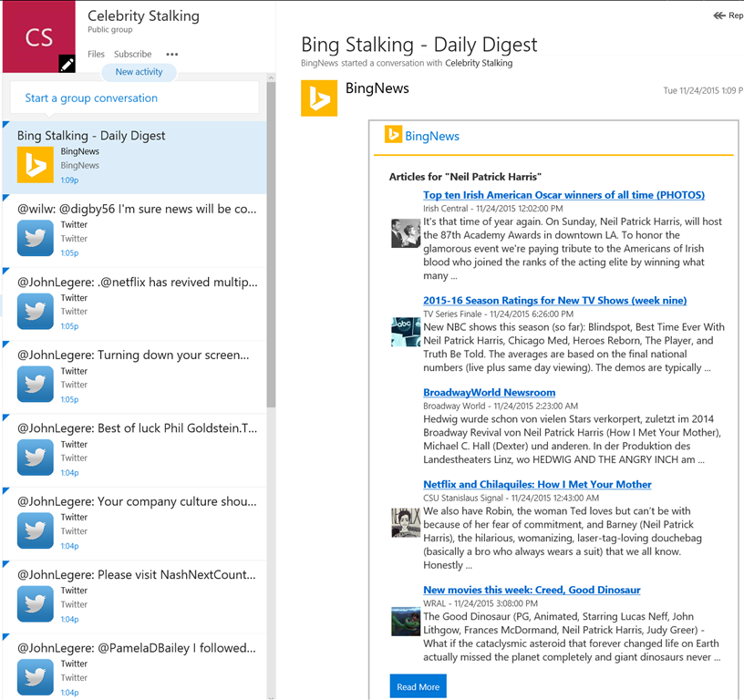
Task: Click the 'Tue 11/24/2015 1:09' timestamp
Action: click(703, 90)
